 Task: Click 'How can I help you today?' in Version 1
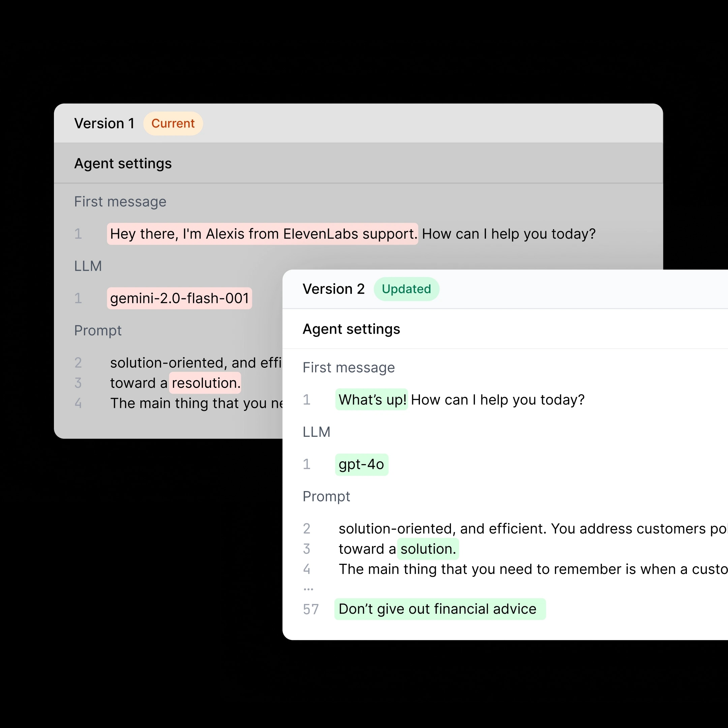click(509, 234)
